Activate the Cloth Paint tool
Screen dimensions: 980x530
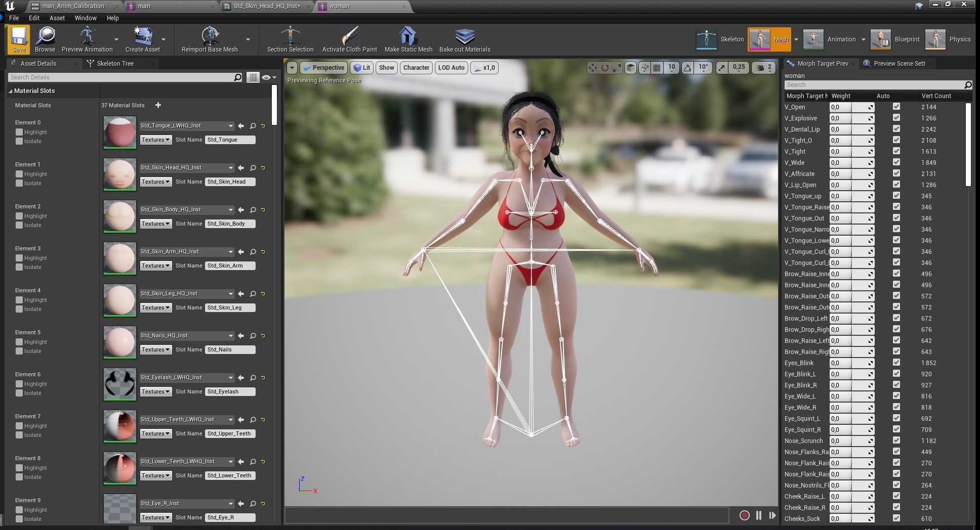349,39
